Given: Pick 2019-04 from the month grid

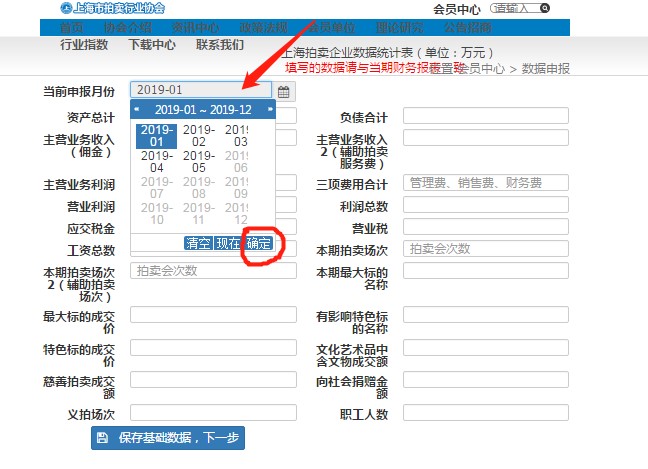Looking at the screenshot, I should coord(157,161).
